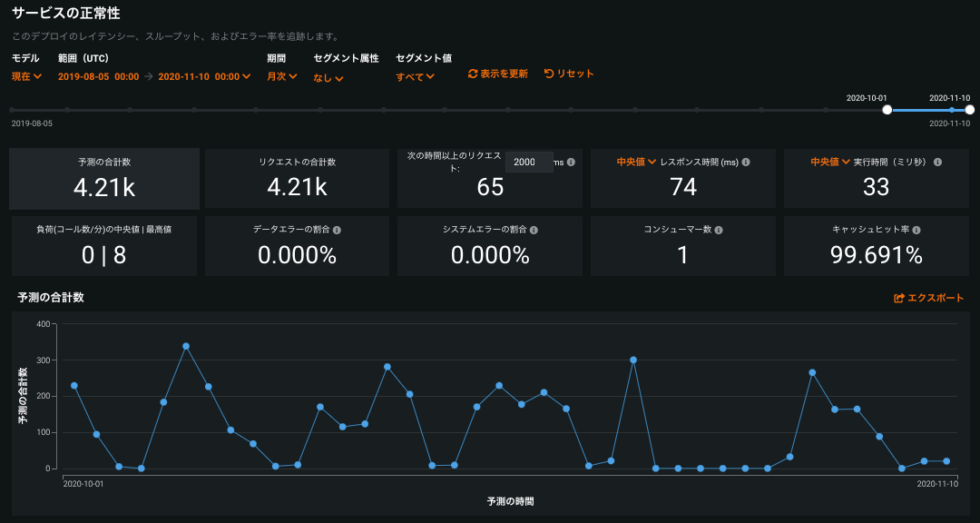Image resolution: width=980 pixels, height=523 pixels.
Task: Open the モデル dropdown showing 現在
Action: pyautogui.click(x=26, y=76)
